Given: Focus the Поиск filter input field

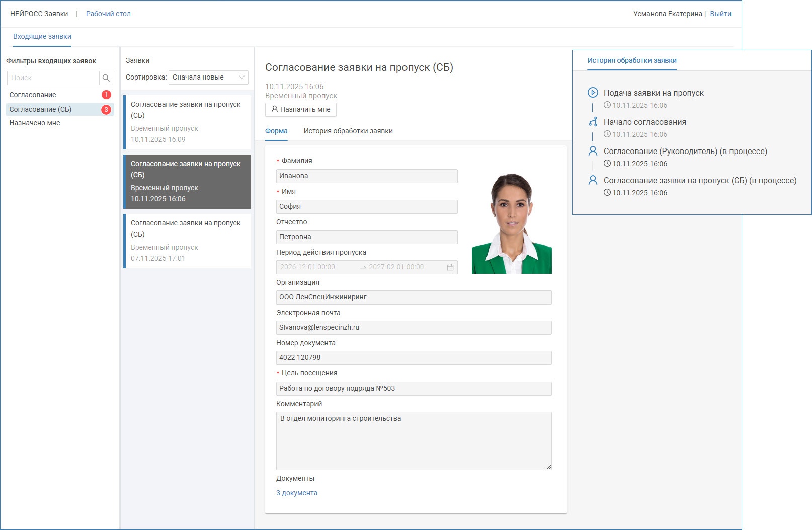Looking at the screenshot, I should pos(53,78).
